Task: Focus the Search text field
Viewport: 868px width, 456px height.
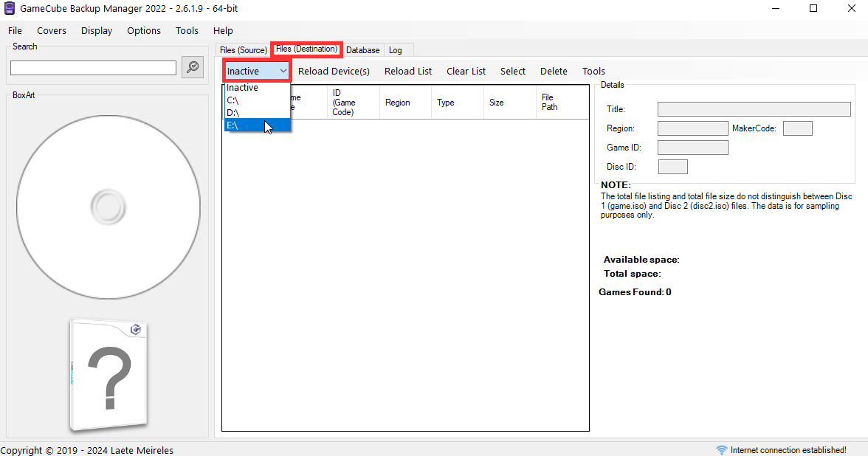Action: [93, 68]
